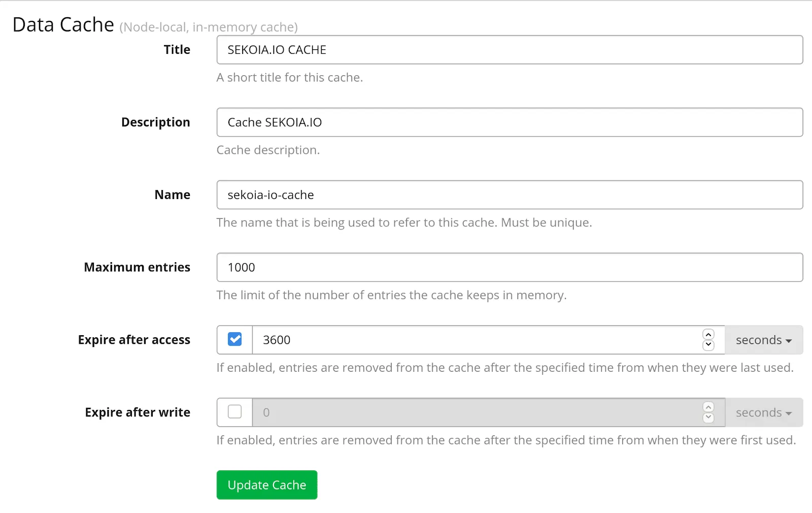Open the Expire after access seconds dropdown
This screenshot has height=513, width=812.
[764, 340]
